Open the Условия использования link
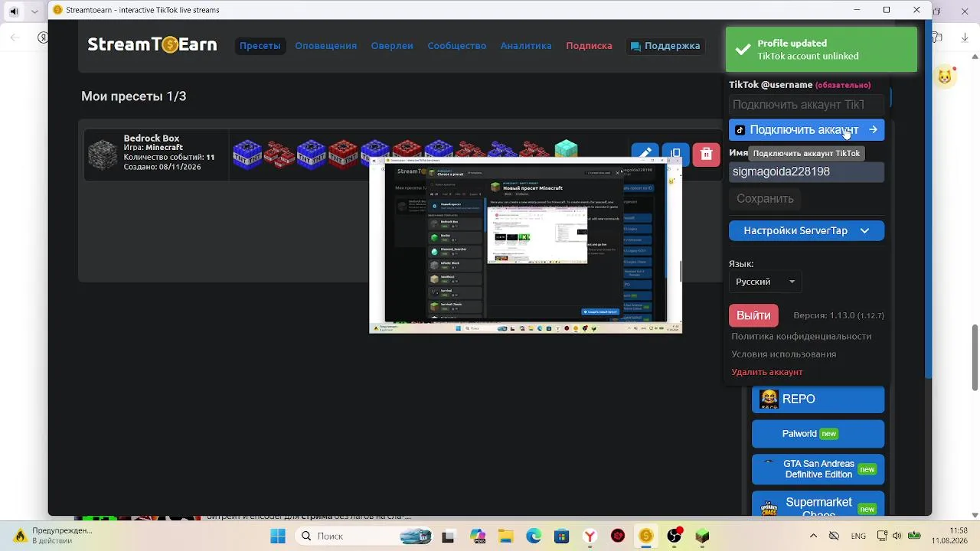This screenshot has width=980, height=551. point(783,354)
